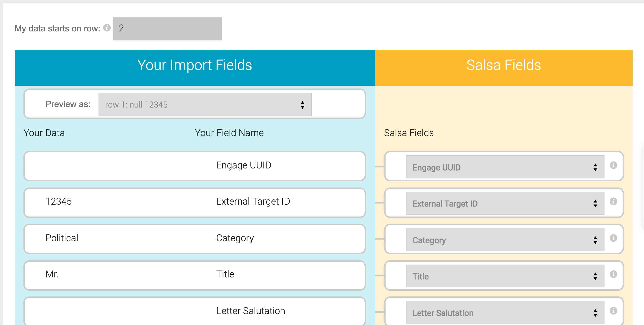Open the External Target ID Salsa dropdown
The image size is (644, 325).
point(505,203)
